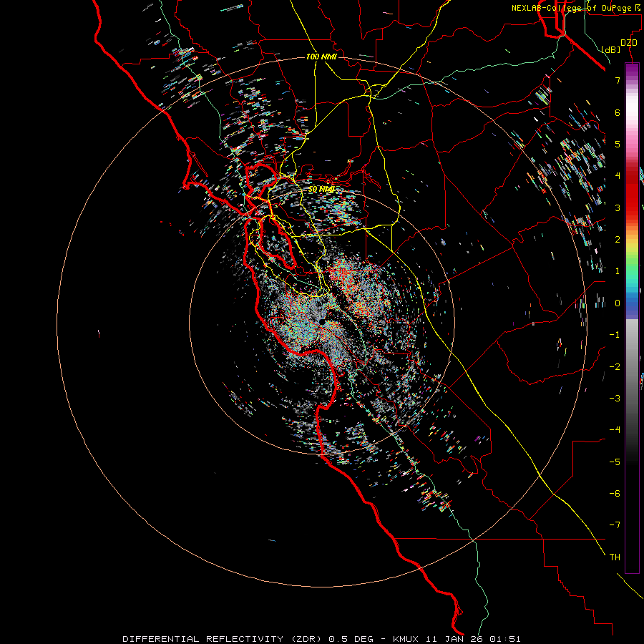
Task: Select the -4 dB scale label
Action: [x=615, y=430]
